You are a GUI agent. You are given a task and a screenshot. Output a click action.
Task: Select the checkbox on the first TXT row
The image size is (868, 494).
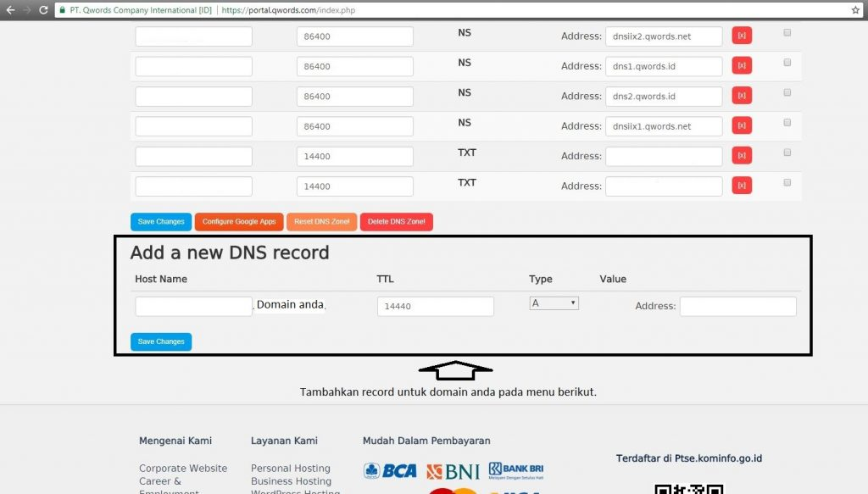tap(787, 151)
